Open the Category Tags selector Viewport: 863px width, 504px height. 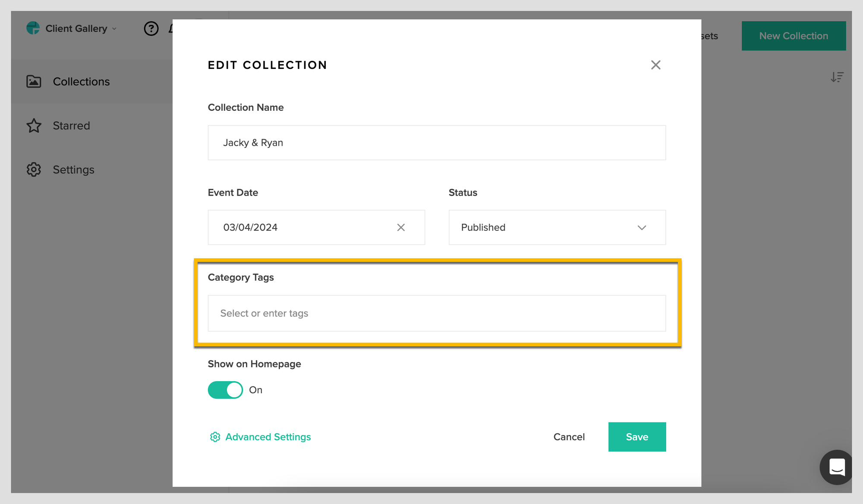point(436,313)
